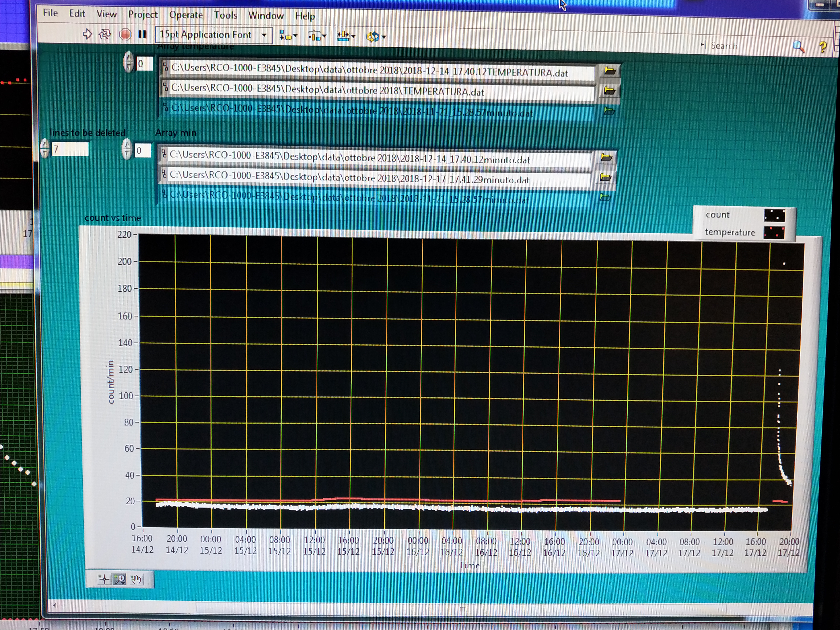Click the Run arrow button
Image resolution: width=840 pixels, height=630 pixels.
click(x=88, y=34)
